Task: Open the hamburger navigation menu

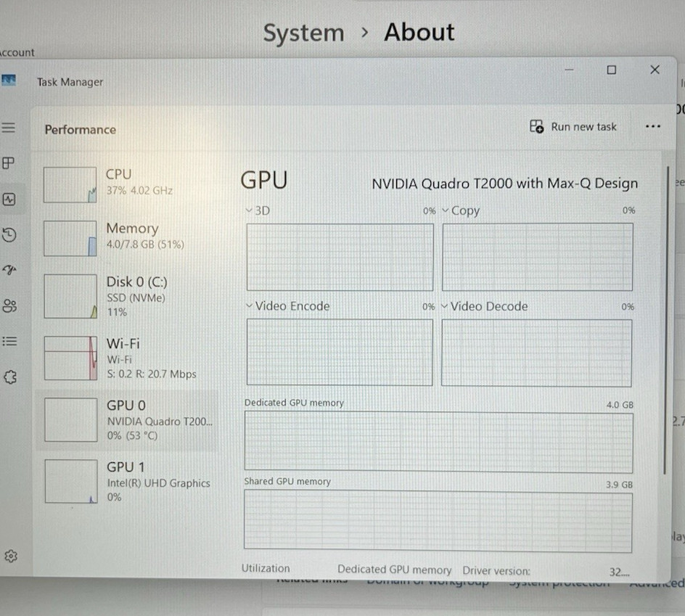Action: point(8,128)
